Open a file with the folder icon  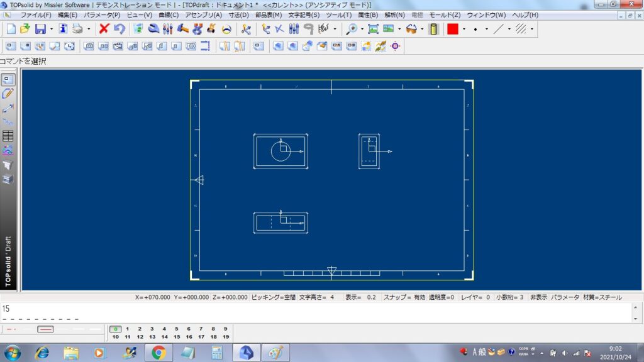click(x=25, y=29)
